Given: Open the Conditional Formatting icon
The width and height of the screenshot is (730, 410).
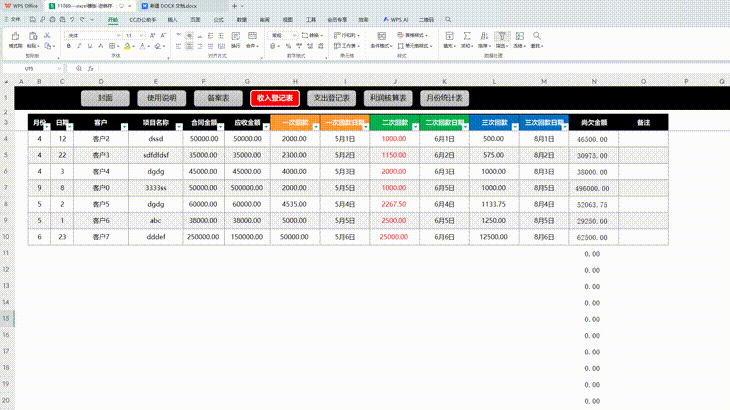Looking at the screenshot, I should [x=381, y=36].
